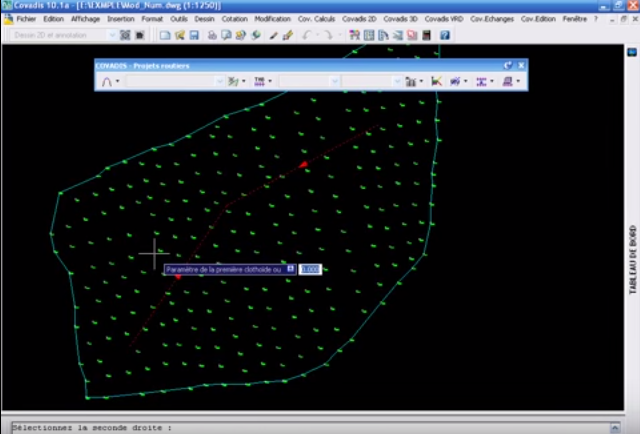This screenshot has width=640, height=434.
Task: Click the Publish icon
Action: pyautogui.click(x=241, y=35)
